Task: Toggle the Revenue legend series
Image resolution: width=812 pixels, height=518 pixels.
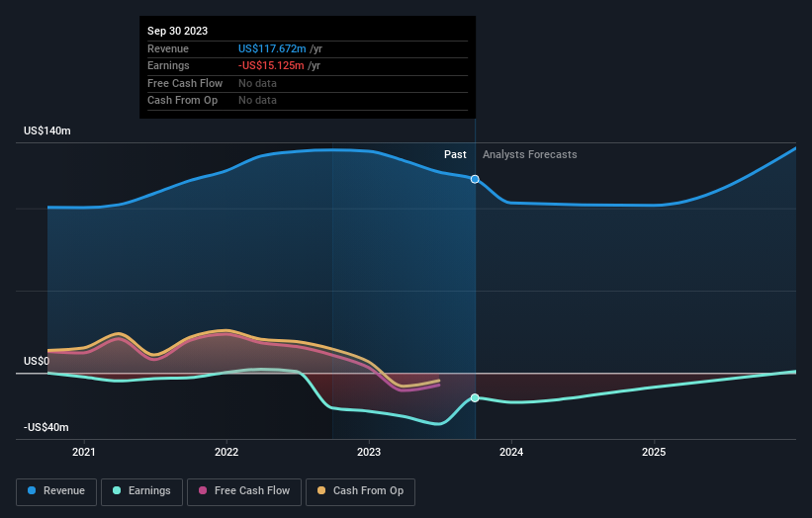Action: point(56,491)
